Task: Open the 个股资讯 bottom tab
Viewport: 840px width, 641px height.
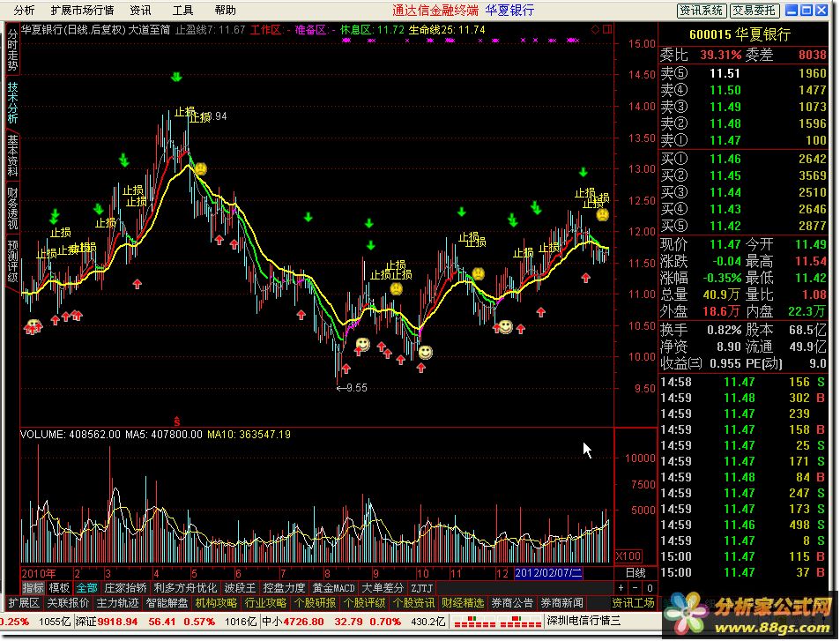Action: click(x=413, y=603)
